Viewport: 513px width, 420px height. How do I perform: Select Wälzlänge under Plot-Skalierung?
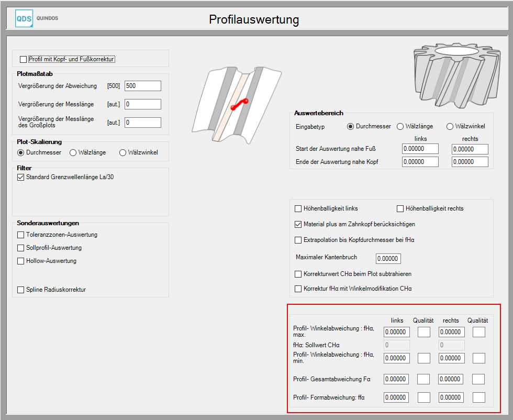(x=73, y=152)
